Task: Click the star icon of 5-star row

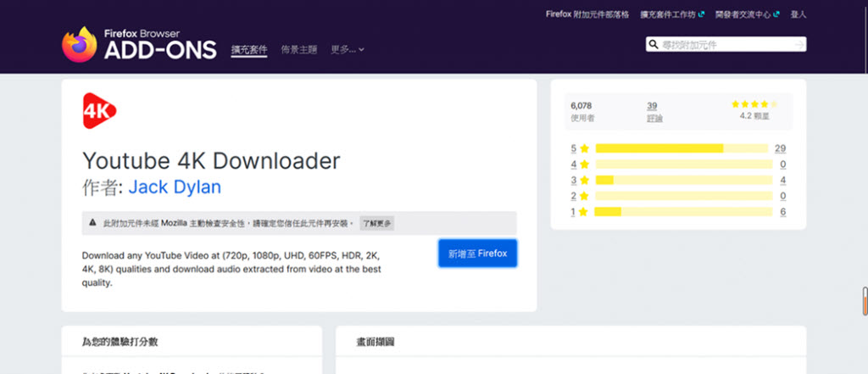Action: point(585,148)
